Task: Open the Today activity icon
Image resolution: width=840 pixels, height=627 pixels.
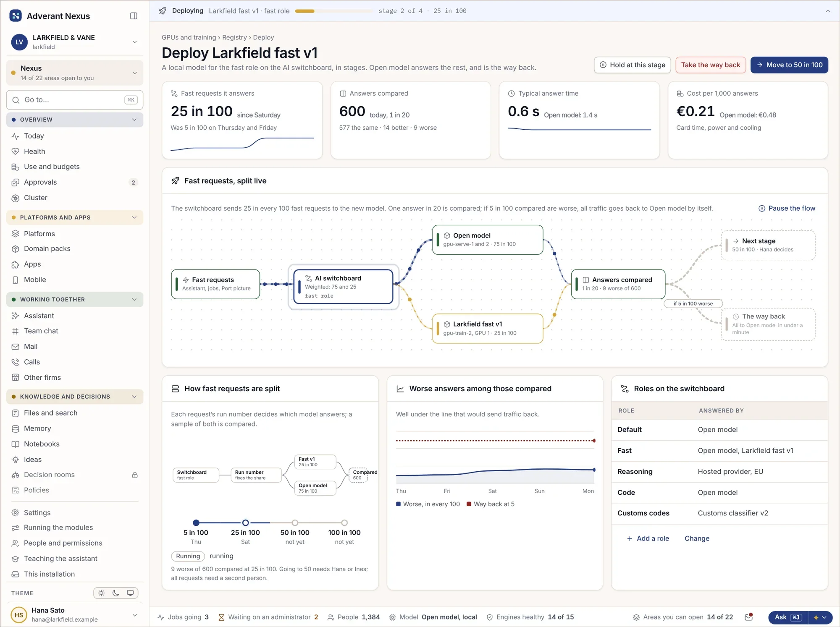Action: point(16,136)
